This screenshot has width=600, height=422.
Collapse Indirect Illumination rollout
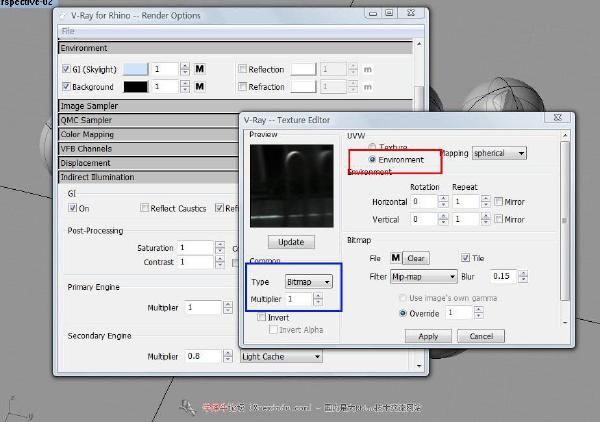149,177
